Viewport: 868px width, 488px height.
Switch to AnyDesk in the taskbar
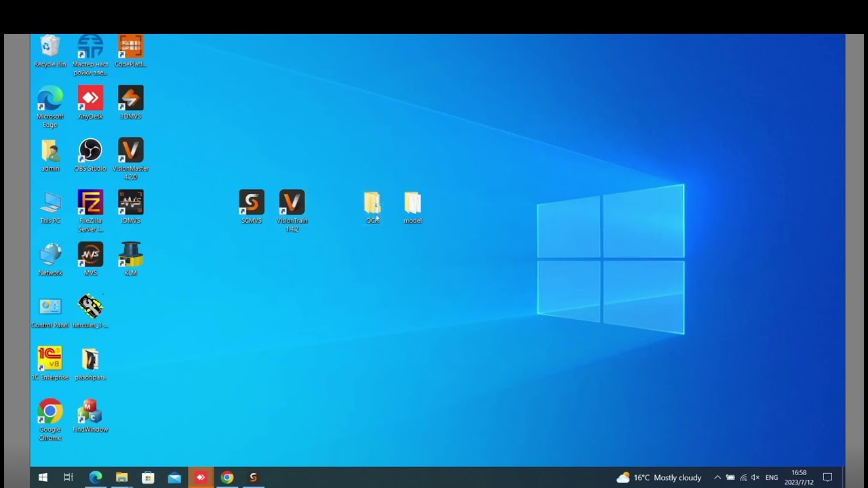201,477
